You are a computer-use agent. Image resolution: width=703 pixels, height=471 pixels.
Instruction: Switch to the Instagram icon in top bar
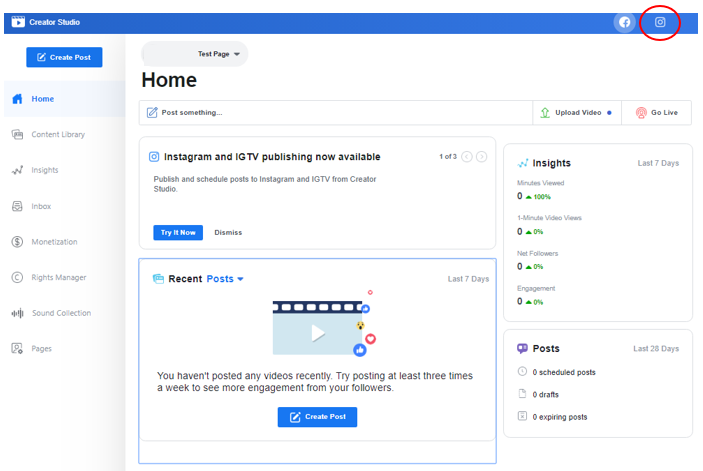point(660,22)
